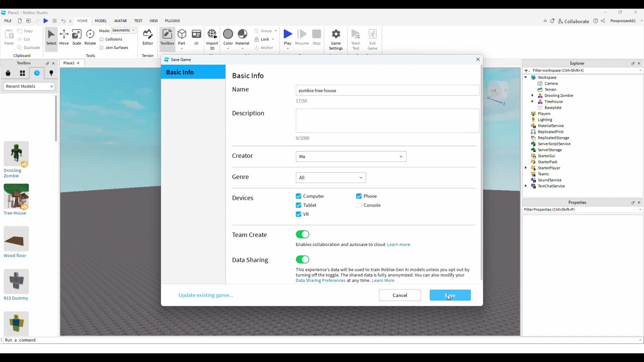This screenshot has height=362, width=644.
Task: Switch to the AVATAR ribbon tab
Action: [121, 21]
